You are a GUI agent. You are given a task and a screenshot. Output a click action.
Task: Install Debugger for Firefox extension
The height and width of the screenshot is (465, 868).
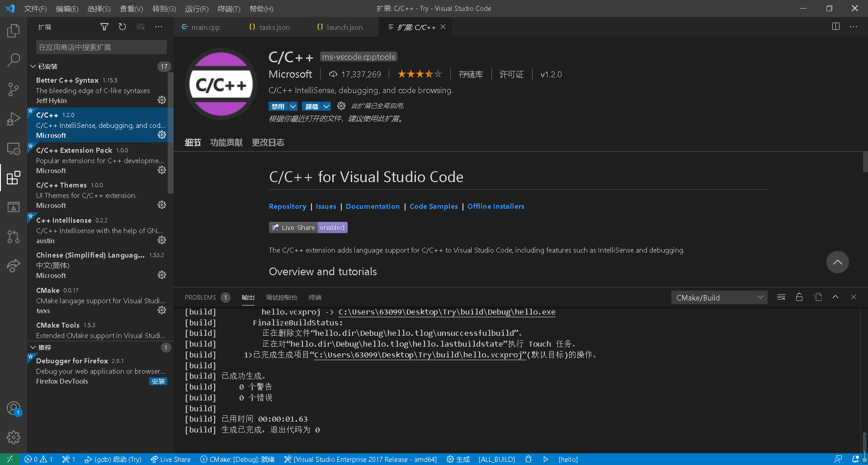point(158,381)
